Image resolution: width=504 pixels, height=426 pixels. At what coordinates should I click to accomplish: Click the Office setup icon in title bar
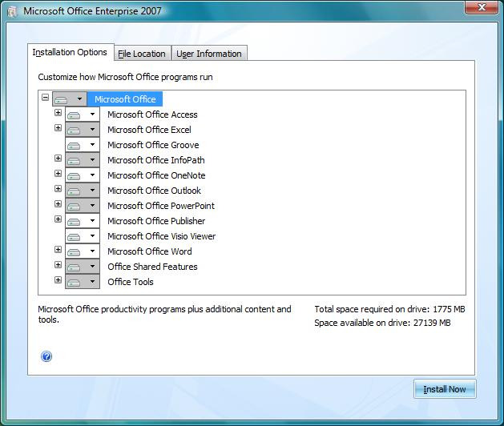(12, 12)
